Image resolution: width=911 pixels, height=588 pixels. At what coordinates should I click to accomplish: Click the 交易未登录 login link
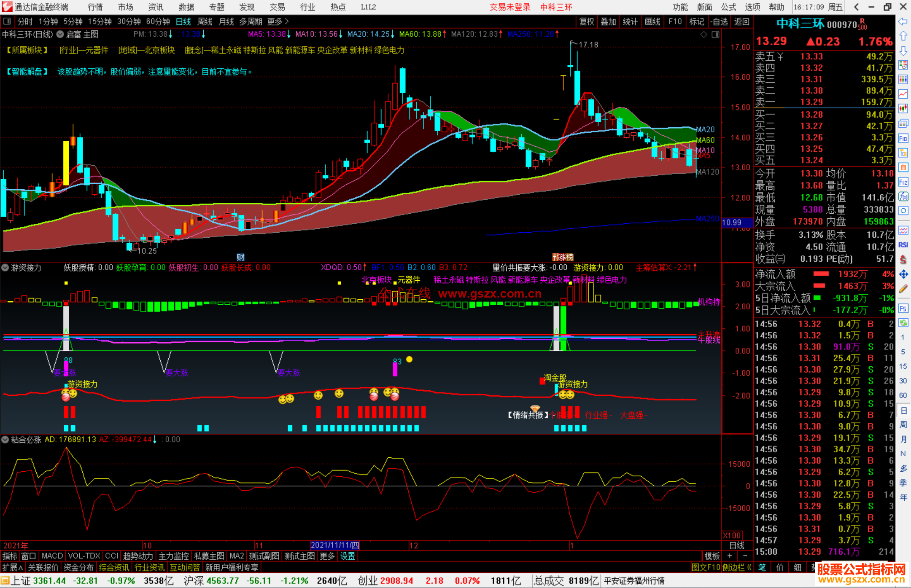[x=510, y=7]
